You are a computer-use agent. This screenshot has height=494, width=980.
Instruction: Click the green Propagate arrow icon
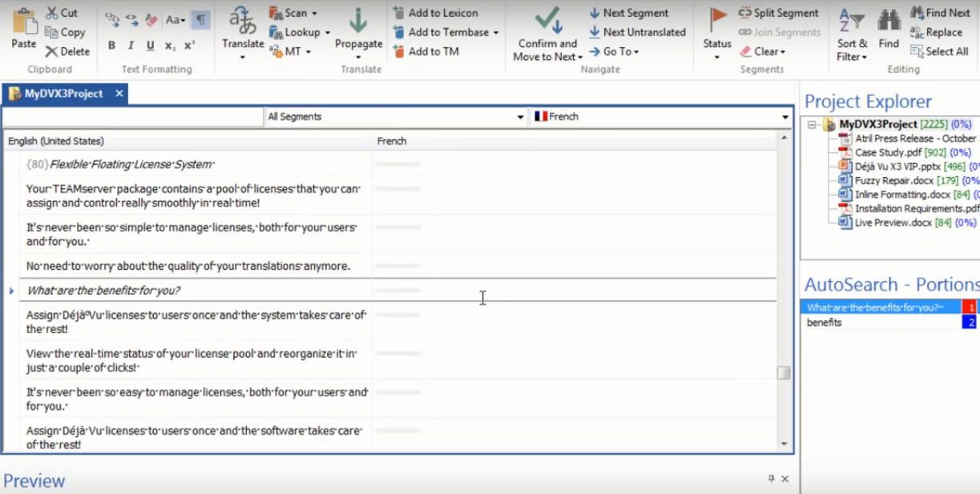tap(358, 21)
